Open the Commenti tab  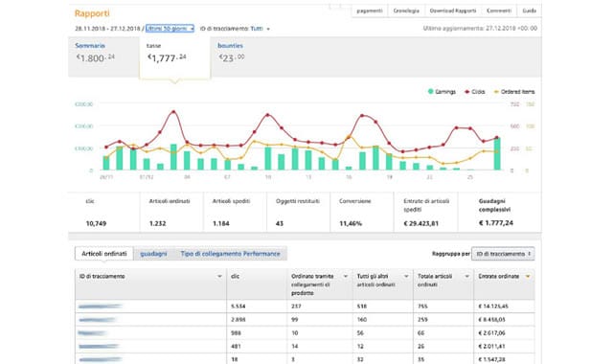coord(499,11)
